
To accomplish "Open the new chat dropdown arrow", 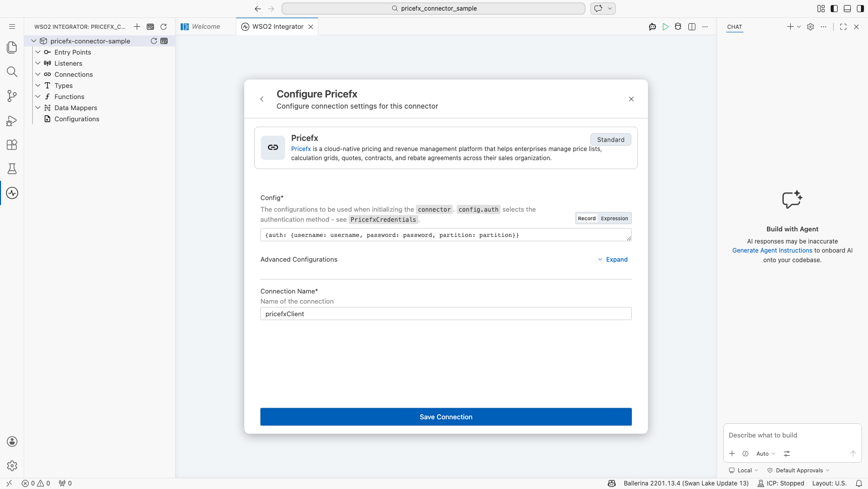I will pos(799,27).
